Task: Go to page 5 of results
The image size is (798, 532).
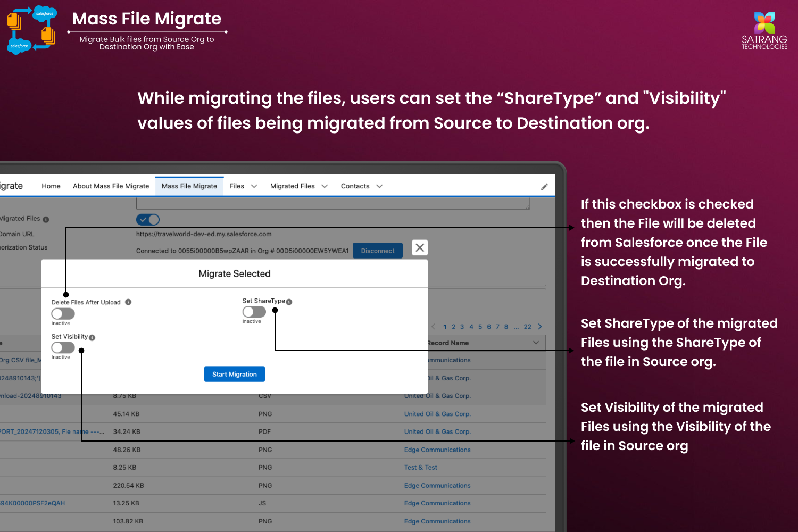Action: point(480,327)
